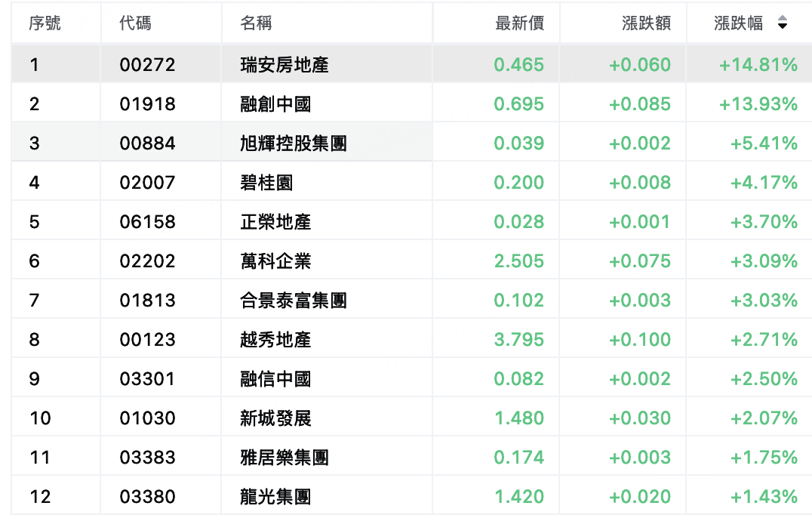Click the latest price 0.695
The height and width of the screenshot is (515, 812).
tap(519, 104)
